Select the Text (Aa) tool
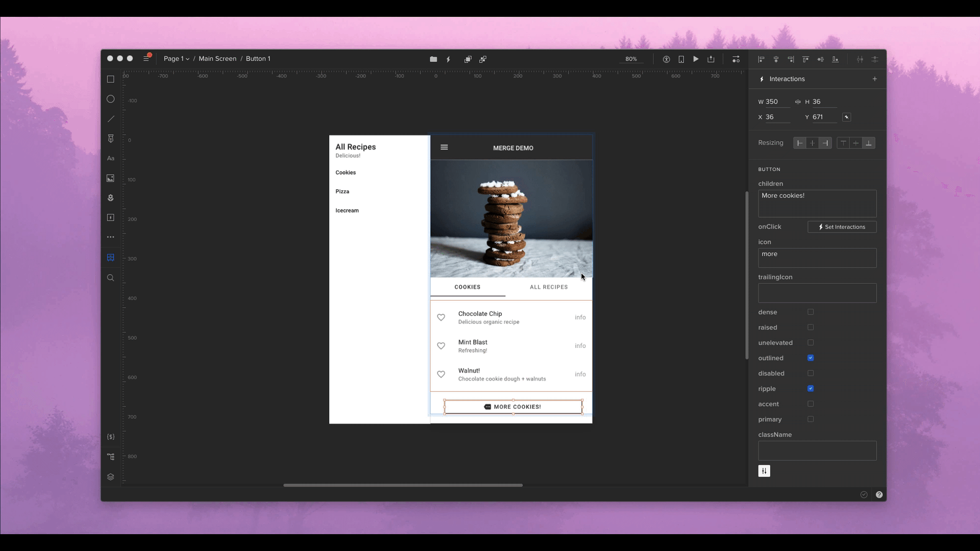The image size is (980, 551). click(110, 158)
